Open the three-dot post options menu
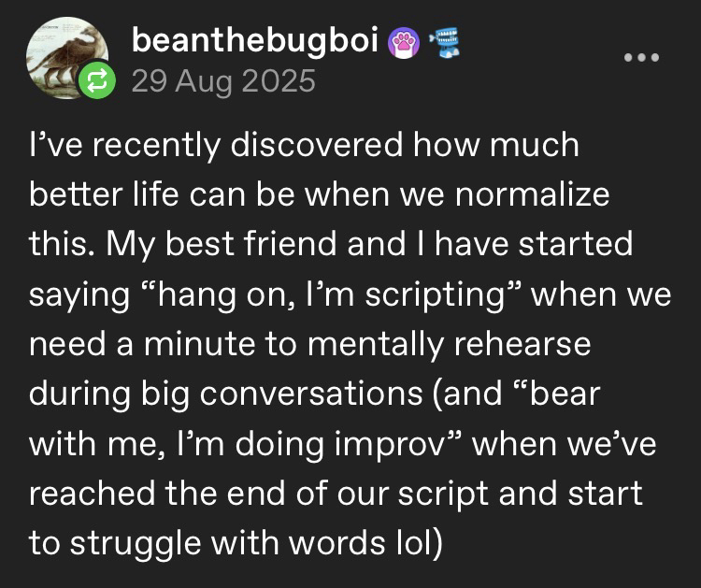This screenshot has width=701, height=588. point(642,57)
